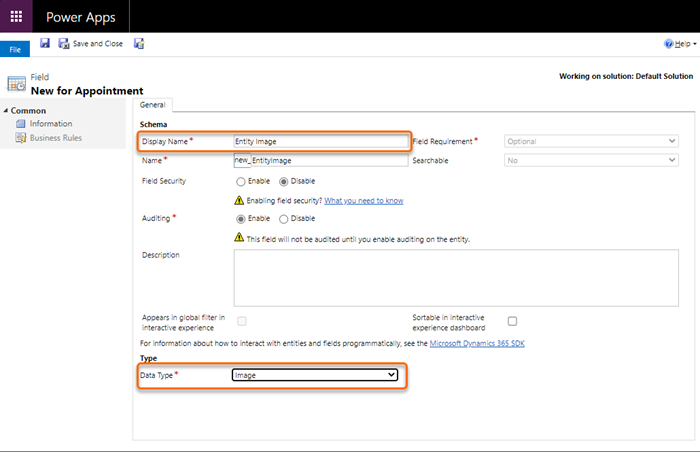
Task: Open the Data Type dropdown
Action: pos(315,375)
